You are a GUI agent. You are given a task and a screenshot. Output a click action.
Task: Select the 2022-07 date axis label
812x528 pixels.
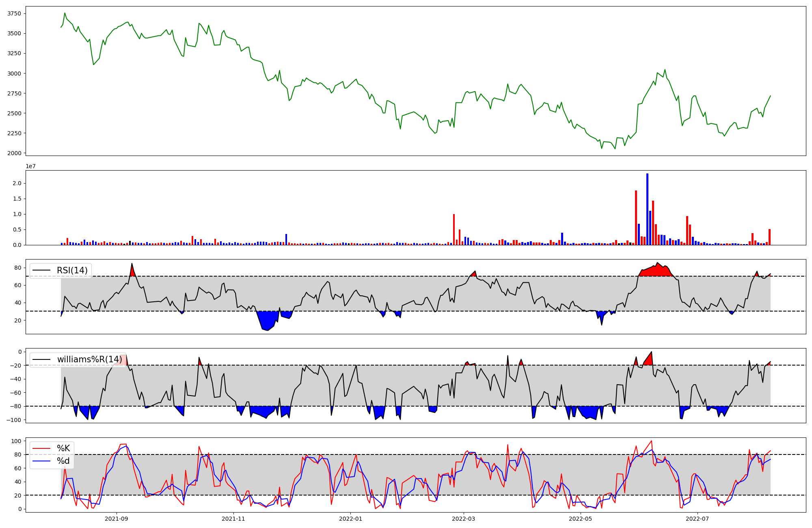(697, 519)
